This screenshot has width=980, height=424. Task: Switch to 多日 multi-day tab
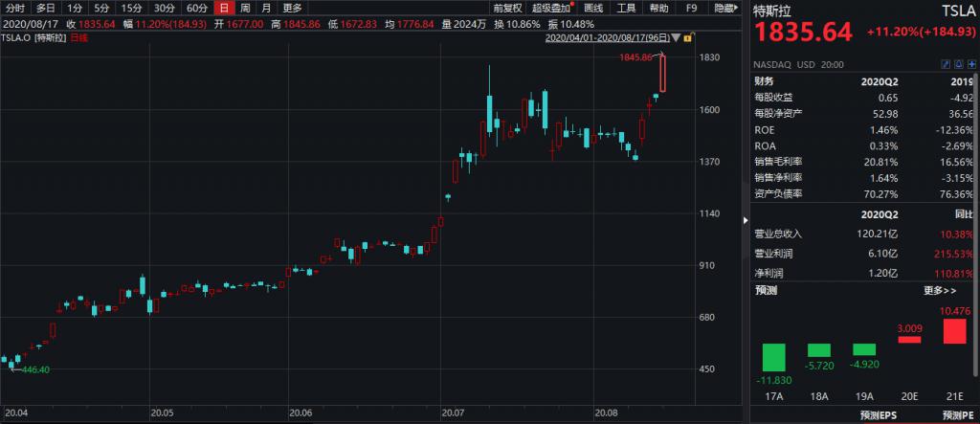point(46,8)
